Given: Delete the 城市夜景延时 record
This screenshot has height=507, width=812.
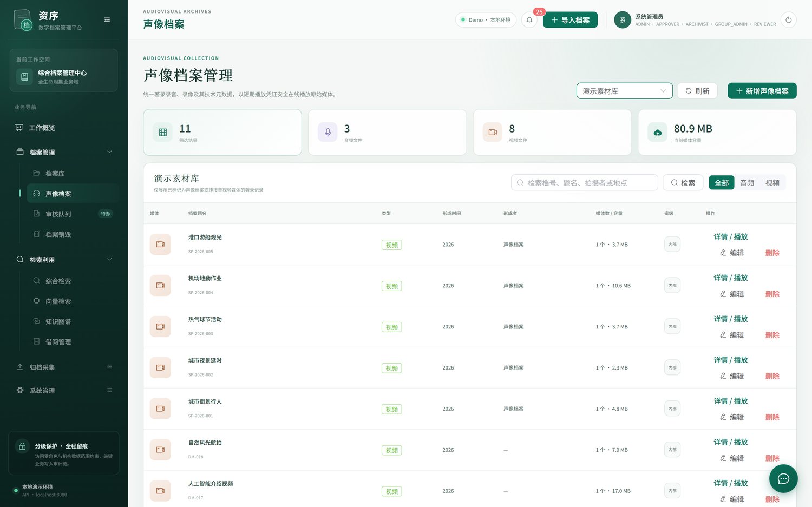Looking at the screenshot, I should [772, 376].
